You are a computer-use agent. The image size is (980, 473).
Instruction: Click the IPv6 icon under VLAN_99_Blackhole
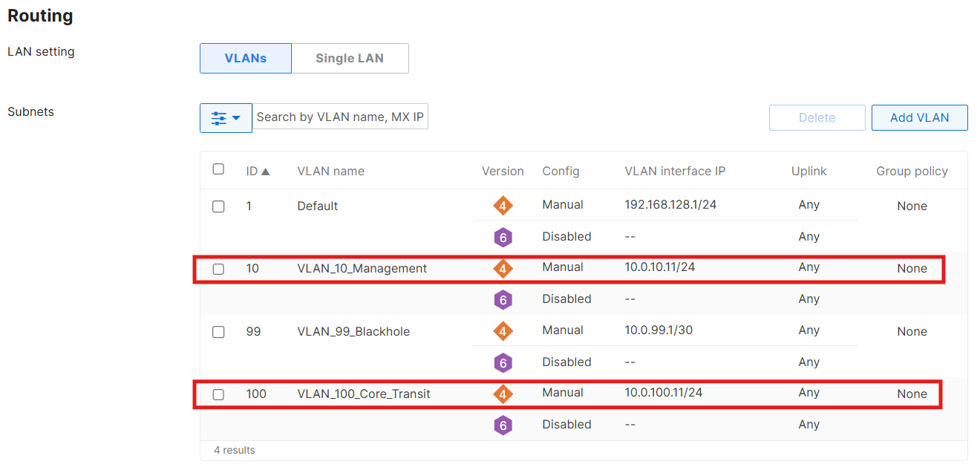(x=503, y=362)
